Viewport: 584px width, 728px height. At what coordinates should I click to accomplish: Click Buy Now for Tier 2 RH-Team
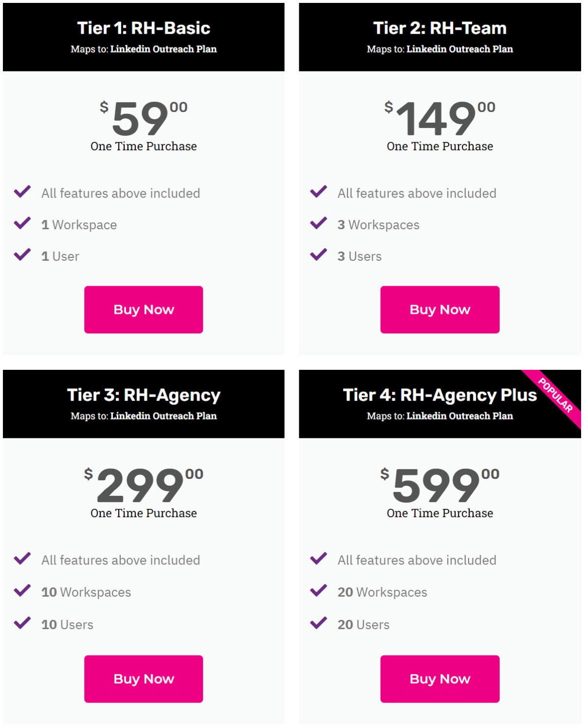(440, 309)
